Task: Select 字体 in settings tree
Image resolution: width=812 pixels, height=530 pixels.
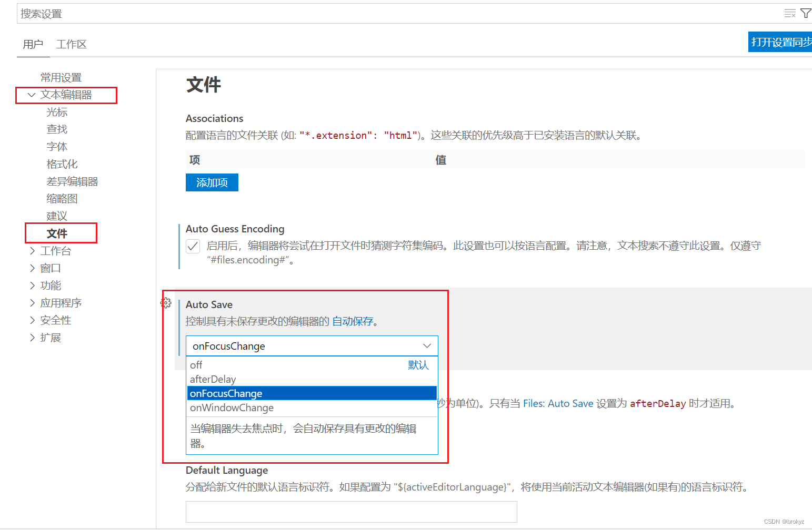Action: [57, 147]
